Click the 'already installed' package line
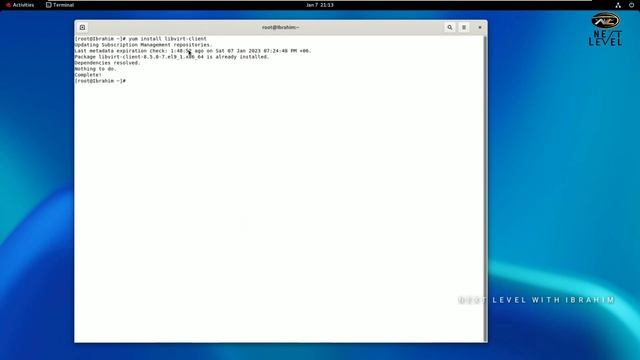This screenshot has height=360, width=640. click(x=172, y=57)
